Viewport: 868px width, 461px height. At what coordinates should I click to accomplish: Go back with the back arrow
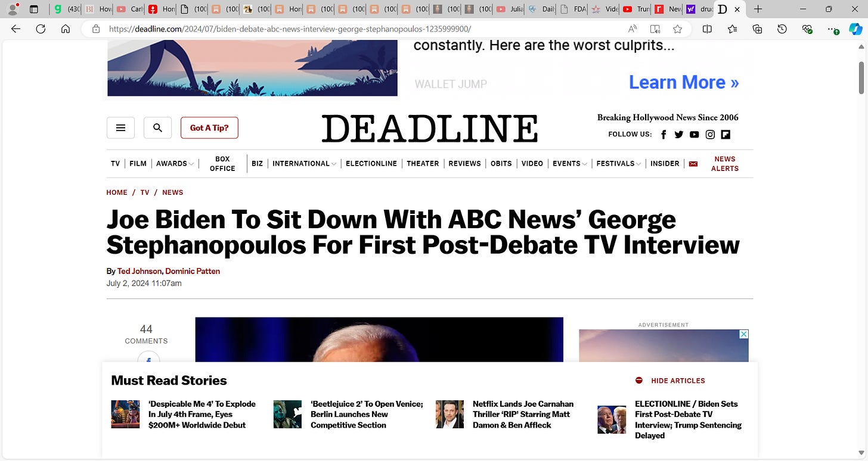click(16, 29)
